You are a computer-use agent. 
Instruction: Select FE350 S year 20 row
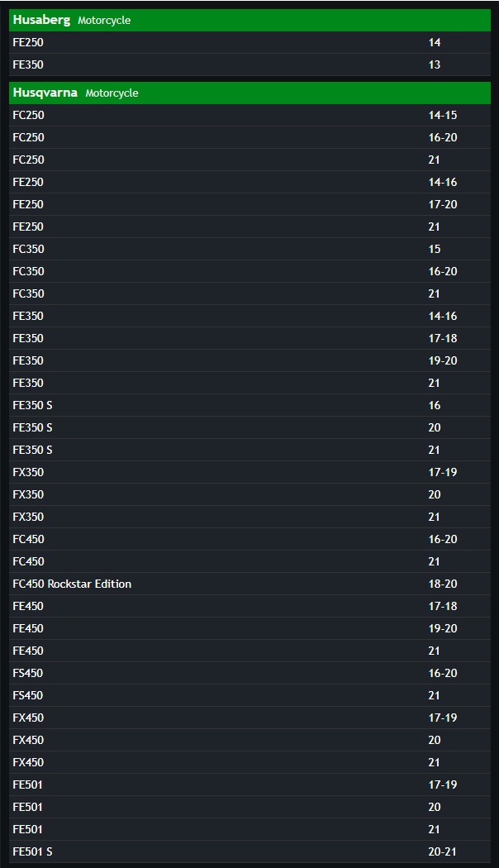point(249,427)
